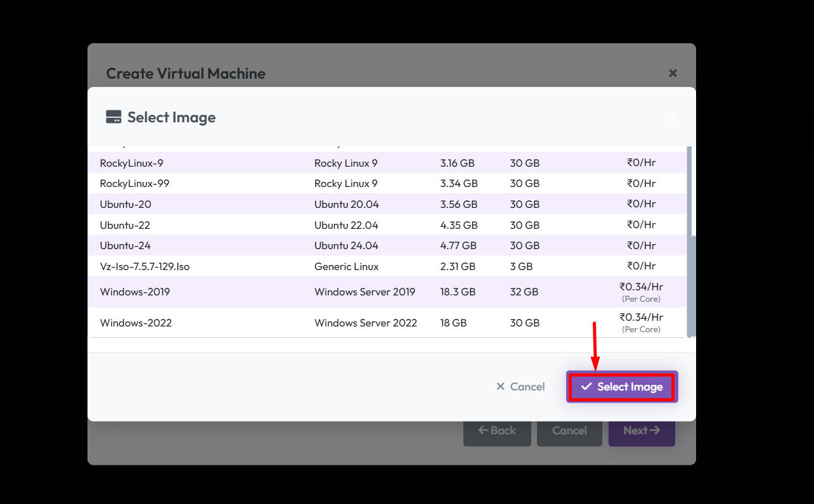Click the Windows Server 2022 OS cell
Viewport: 814px width, 504px height.
point(365,323)
